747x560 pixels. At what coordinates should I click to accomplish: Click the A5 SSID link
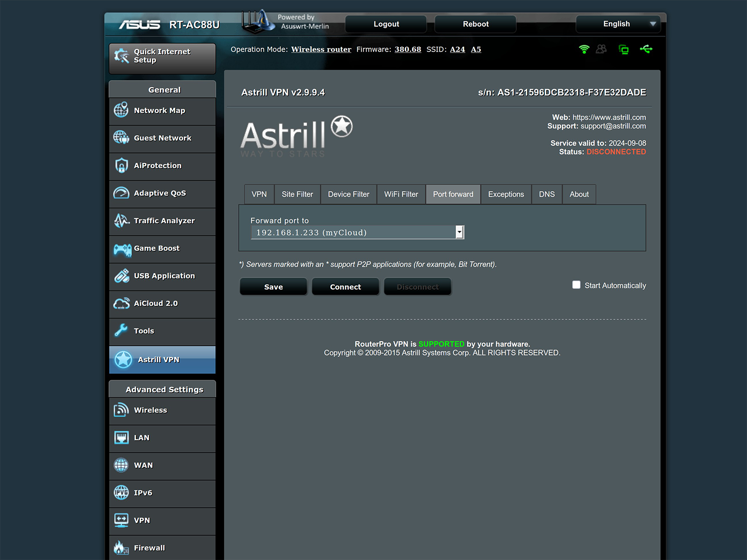click(x=476, y=49)
